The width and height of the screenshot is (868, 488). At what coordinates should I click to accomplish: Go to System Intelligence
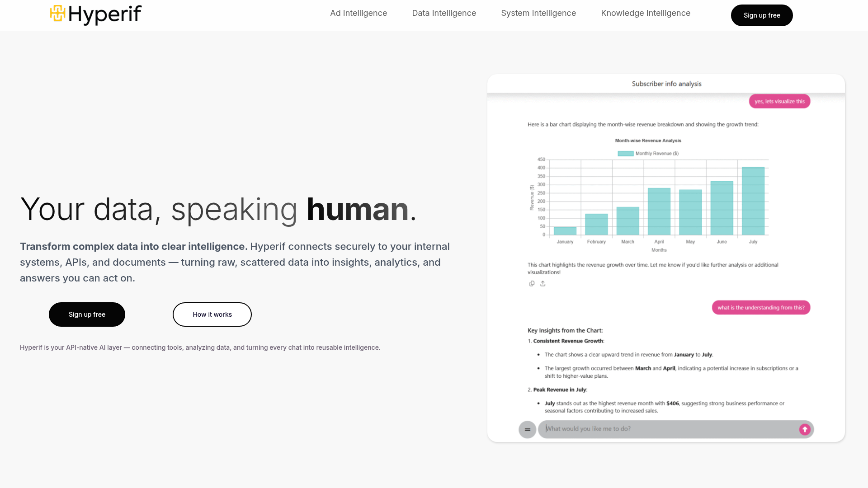click(x=538, y=13)
